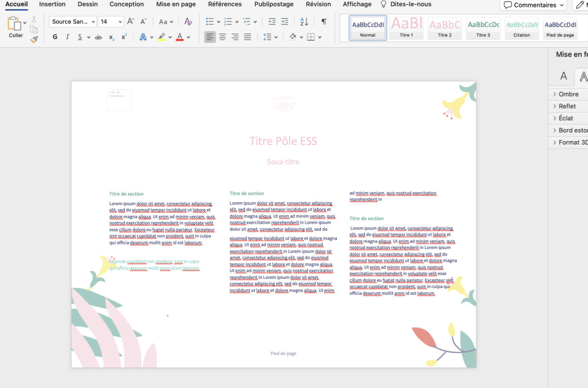The image size is (588, 388).
Task: Select the Titre 1 style thumbnail
Action: click(406, 28)
